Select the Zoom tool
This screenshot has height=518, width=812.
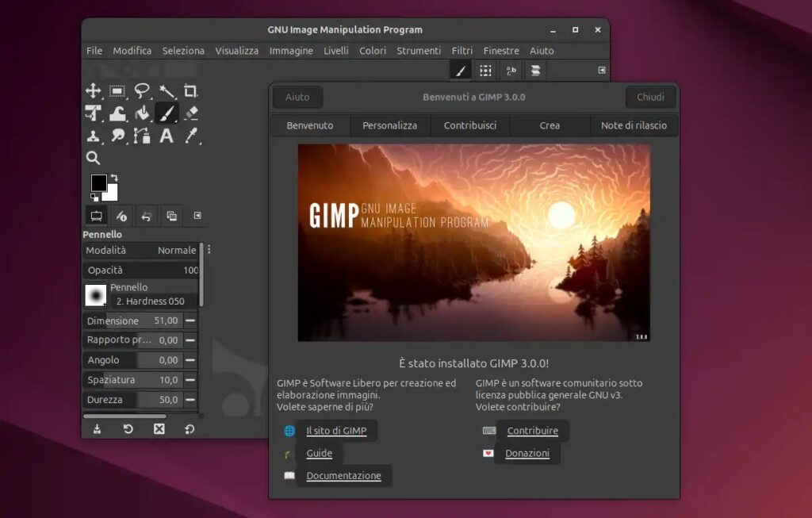93,158
